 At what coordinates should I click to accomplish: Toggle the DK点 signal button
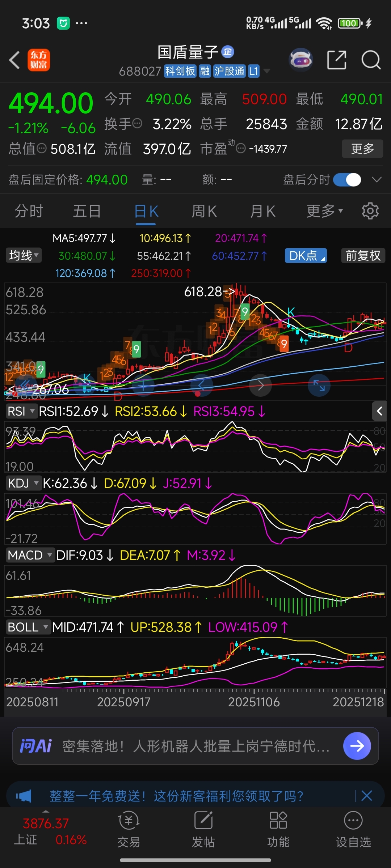[x=306, y=256]
